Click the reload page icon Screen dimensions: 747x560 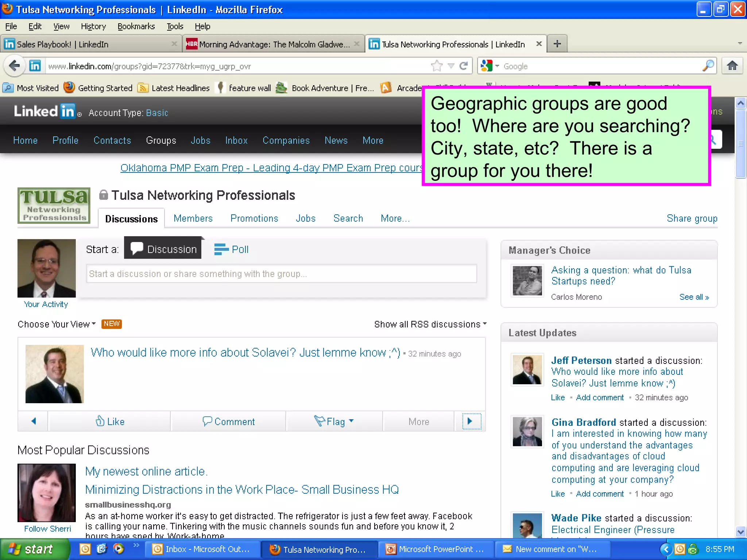pos(464,66)
